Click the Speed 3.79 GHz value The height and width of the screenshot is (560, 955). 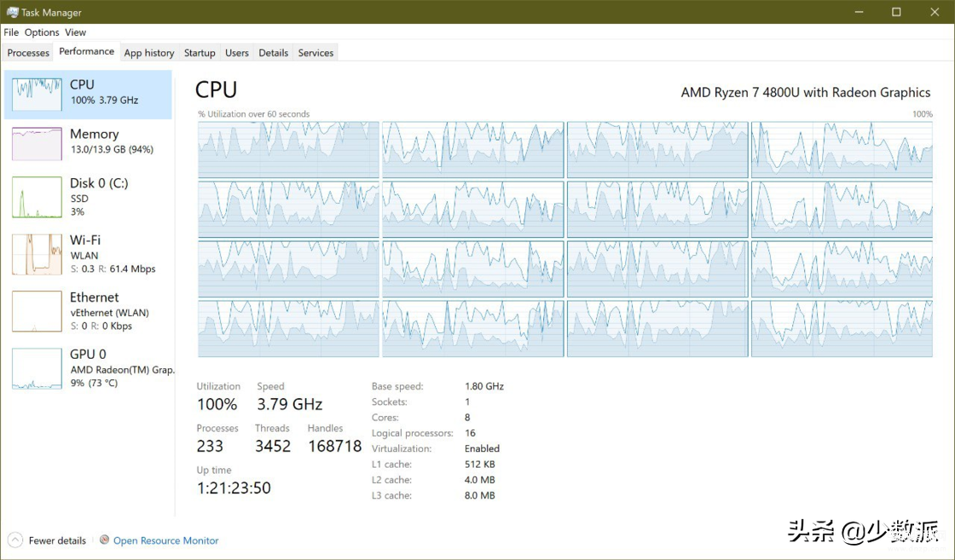click(289, 404)
